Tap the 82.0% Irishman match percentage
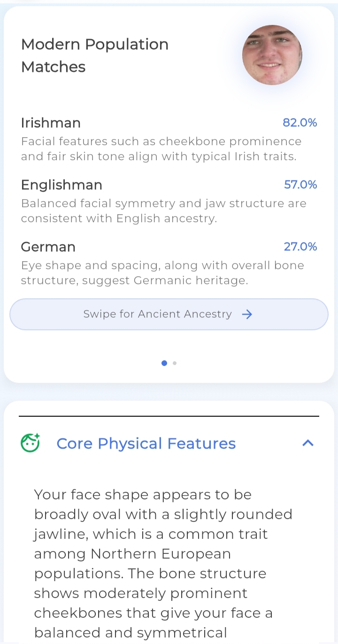Image resolution: width=338 pixels, height=644 pixels. 300,123
